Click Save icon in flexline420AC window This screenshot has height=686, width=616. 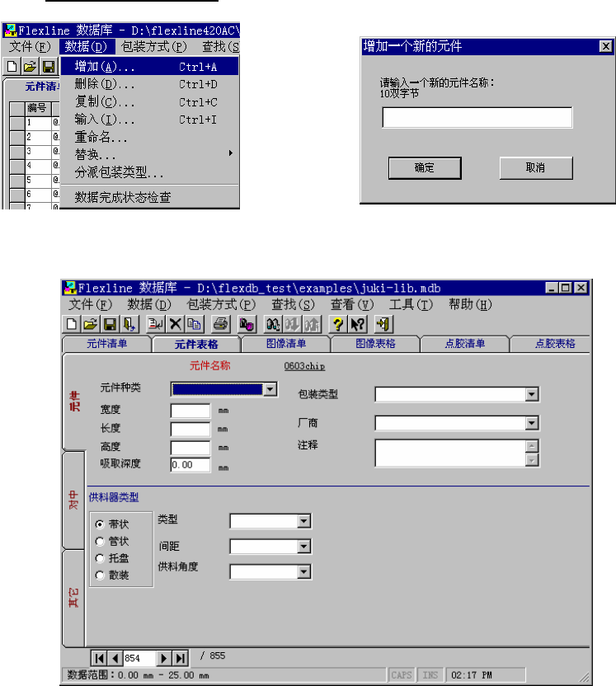click(49, 67)
